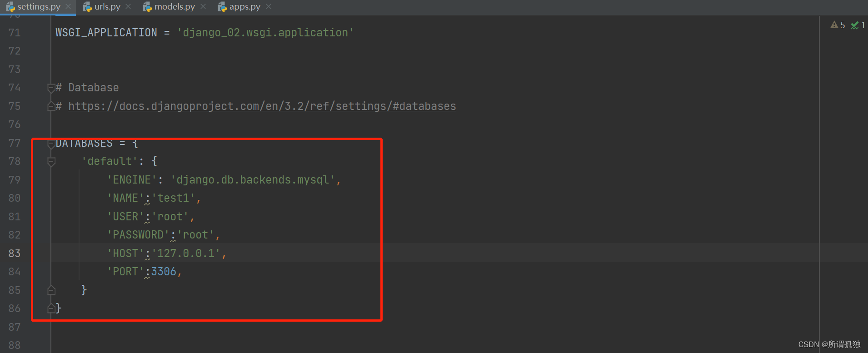Click the 'root' value on the USER line
This screenshot has width=868, height=353.
pos(170,217)
